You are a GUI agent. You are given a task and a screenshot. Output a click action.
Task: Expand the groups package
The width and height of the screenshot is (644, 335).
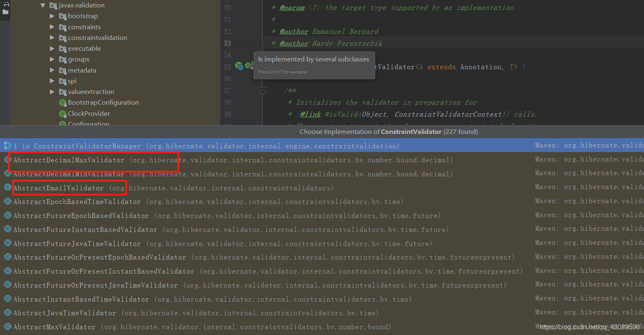click(x=52, y=59)
